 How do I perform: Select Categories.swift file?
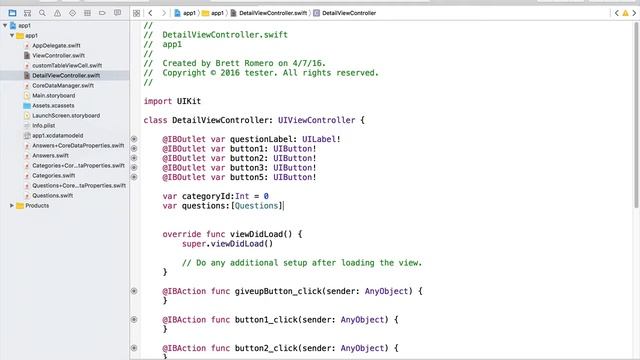53,176
